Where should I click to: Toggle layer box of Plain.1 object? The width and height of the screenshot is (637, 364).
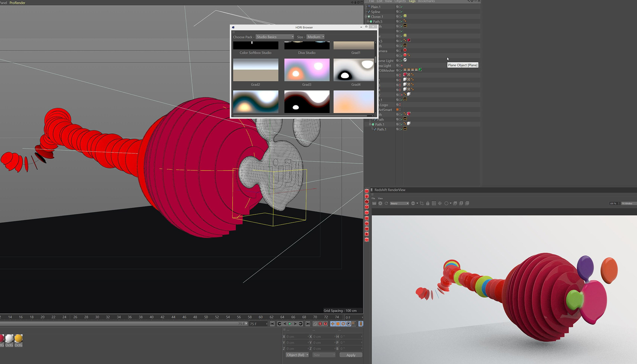coord(397,7)
